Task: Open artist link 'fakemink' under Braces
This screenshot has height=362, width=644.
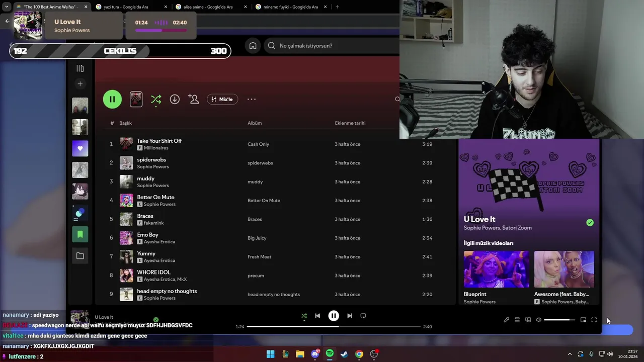Action: [x=153, y=223]
